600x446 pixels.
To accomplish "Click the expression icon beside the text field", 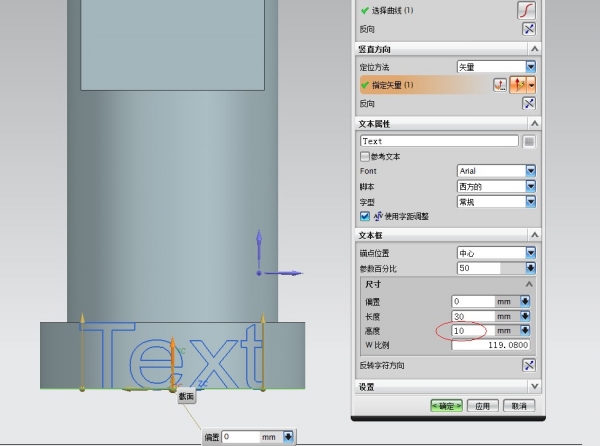I will (529, 142).
